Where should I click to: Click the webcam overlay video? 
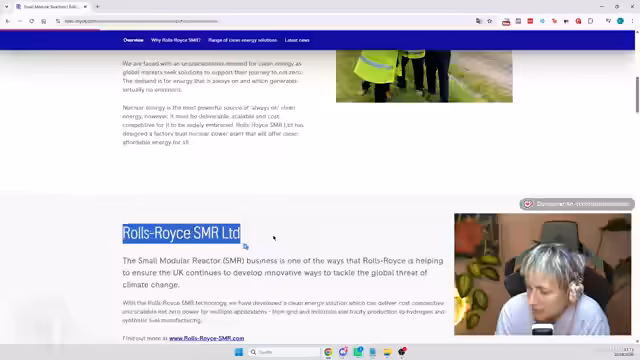tap(542, 274)
